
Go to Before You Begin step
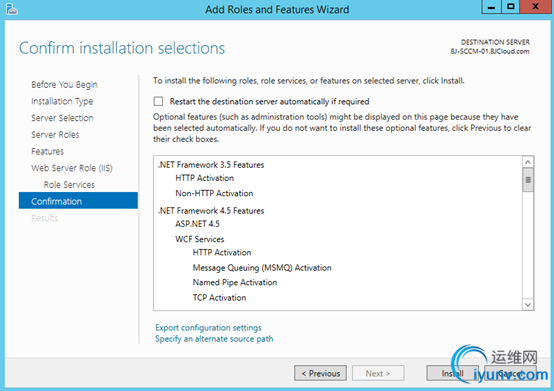click(x=64, y=85)
